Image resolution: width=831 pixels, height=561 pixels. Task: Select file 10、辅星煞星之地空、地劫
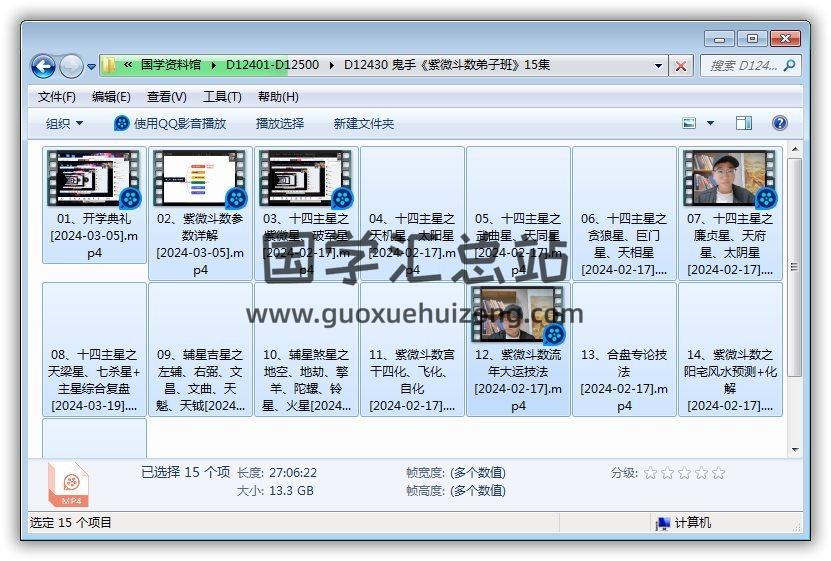[306, 349]
